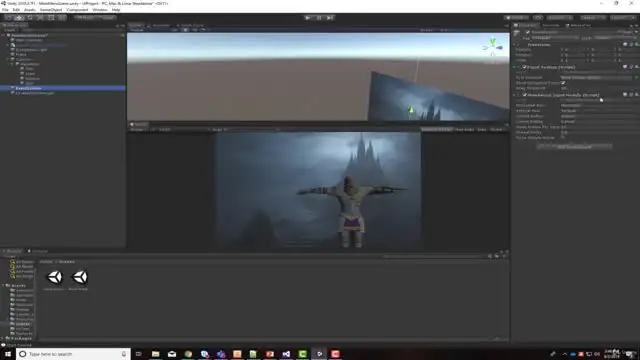
Task: Collapse the child panel under Canvas
Action: [13, 64]
